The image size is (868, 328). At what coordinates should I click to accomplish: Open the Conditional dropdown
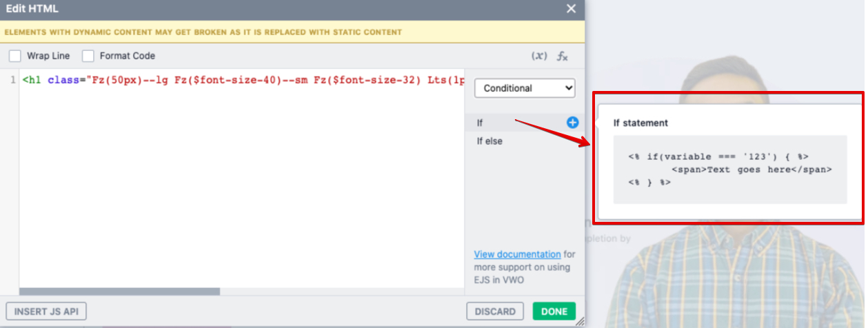tap(525, 88)
